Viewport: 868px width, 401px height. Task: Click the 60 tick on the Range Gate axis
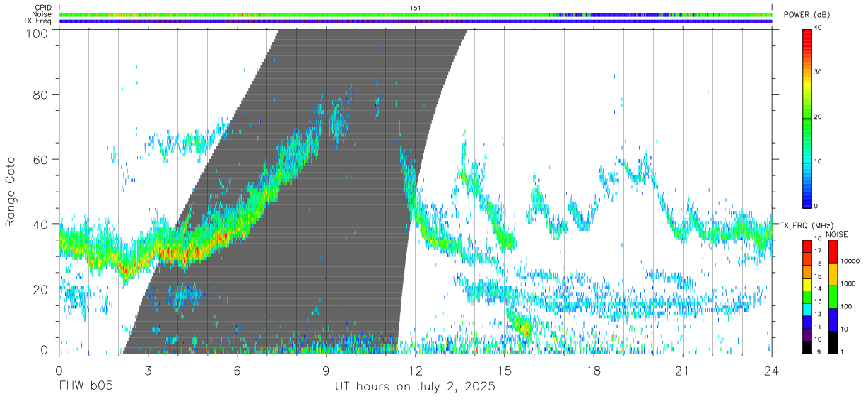click(x=41, y=159)
